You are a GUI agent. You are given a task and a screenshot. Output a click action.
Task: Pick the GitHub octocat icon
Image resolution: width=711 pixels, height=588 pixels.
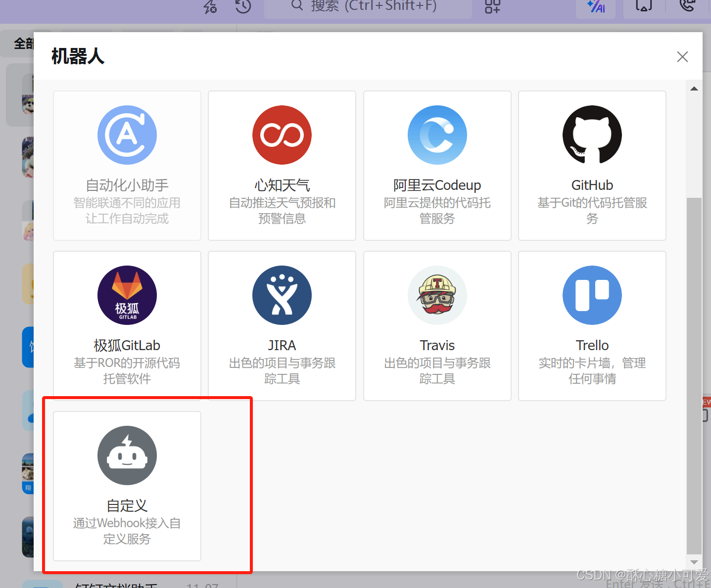[x=592, y=135]
